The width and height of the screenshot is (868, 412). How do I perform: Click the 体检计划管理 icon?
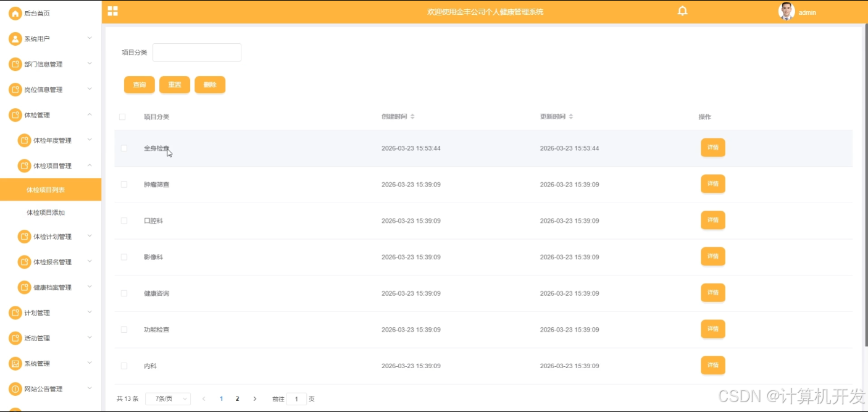(24, 237)
